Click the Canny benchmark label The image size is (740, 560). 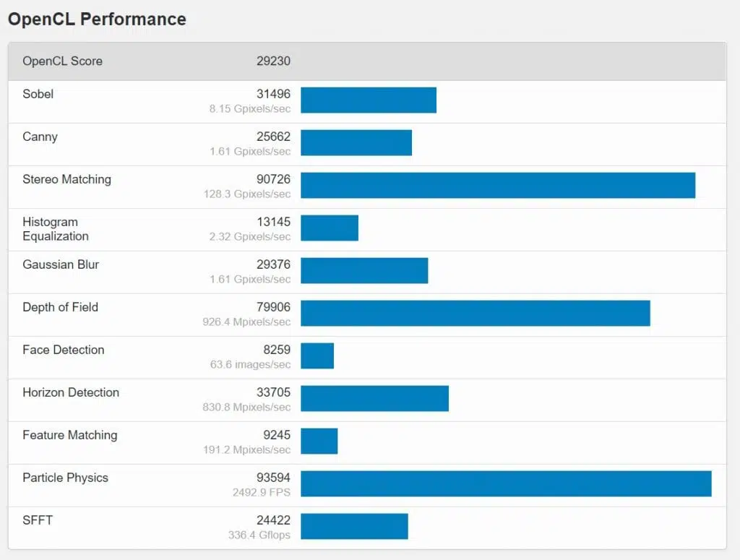click(40, 137)
